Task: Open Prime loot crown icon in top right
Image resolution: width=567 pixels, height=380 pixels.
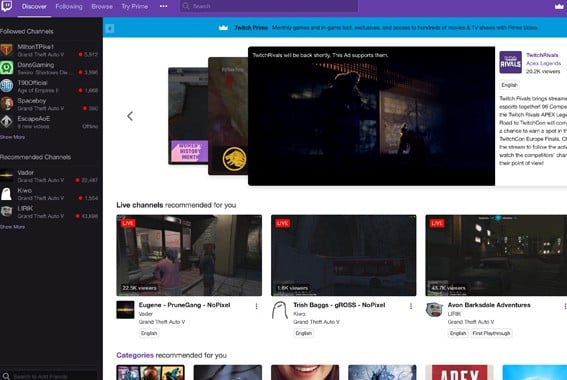Action: point(559,6)
